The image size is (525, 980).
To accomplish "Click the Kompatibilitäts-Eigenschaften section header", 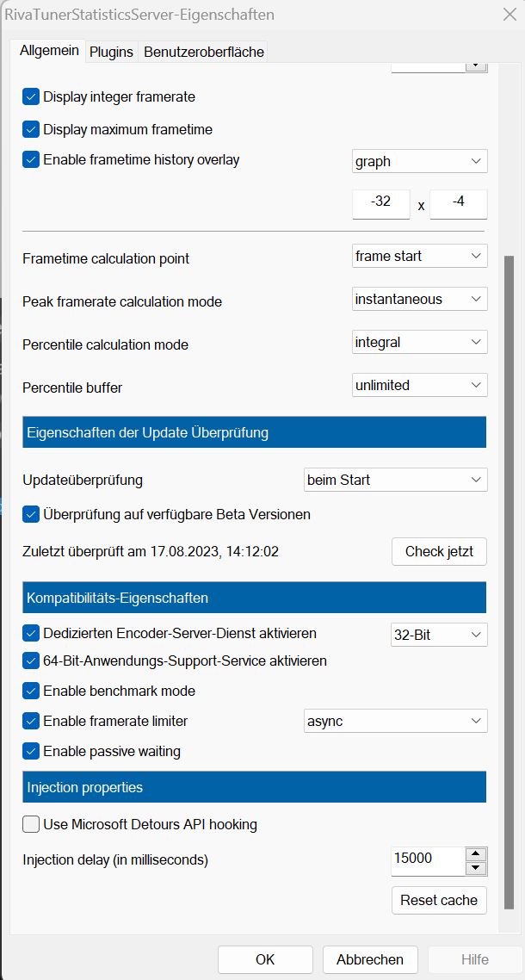I will 255,599.
